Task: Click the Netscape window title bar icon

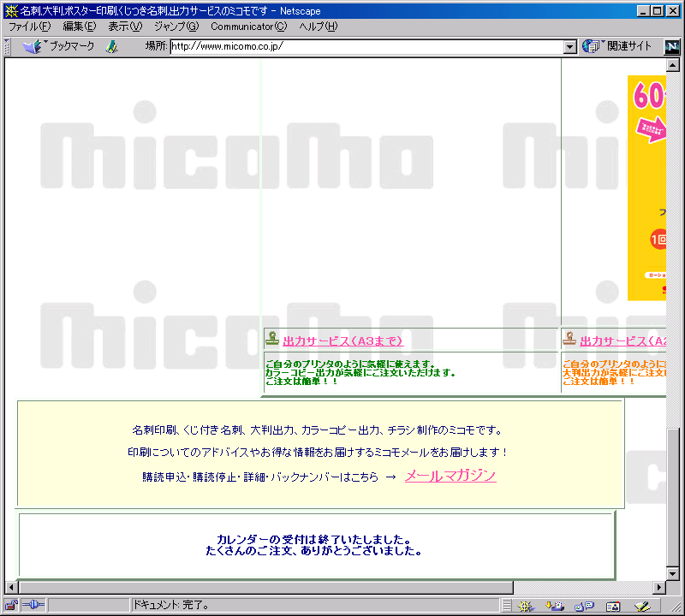Action: click(x=11, y=11)
